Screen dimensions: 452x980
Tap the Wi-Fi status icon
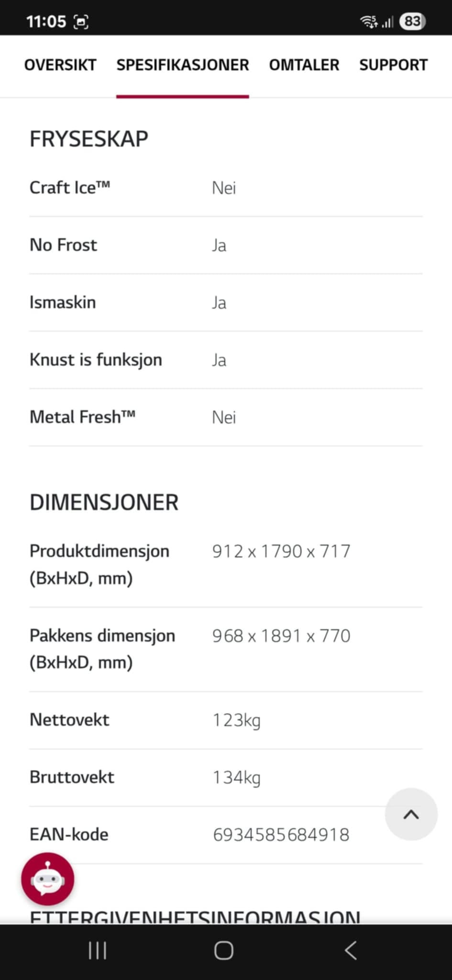point(368,21)
